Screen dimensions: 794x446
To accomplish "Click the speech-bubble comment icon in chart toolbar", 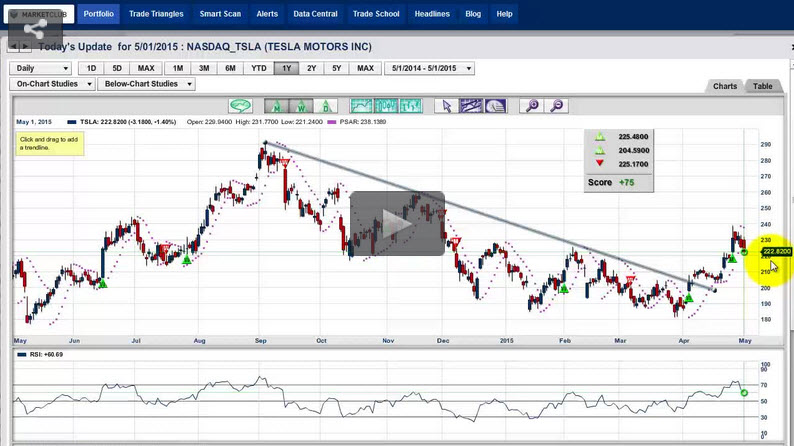I will click(240, 106).
